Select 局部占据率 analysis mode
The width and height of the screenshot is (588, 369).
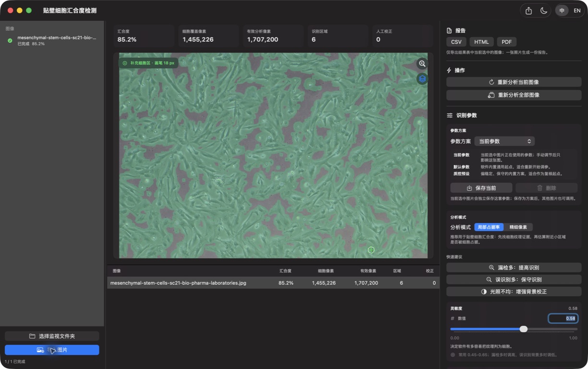click(x=489, y=227)
